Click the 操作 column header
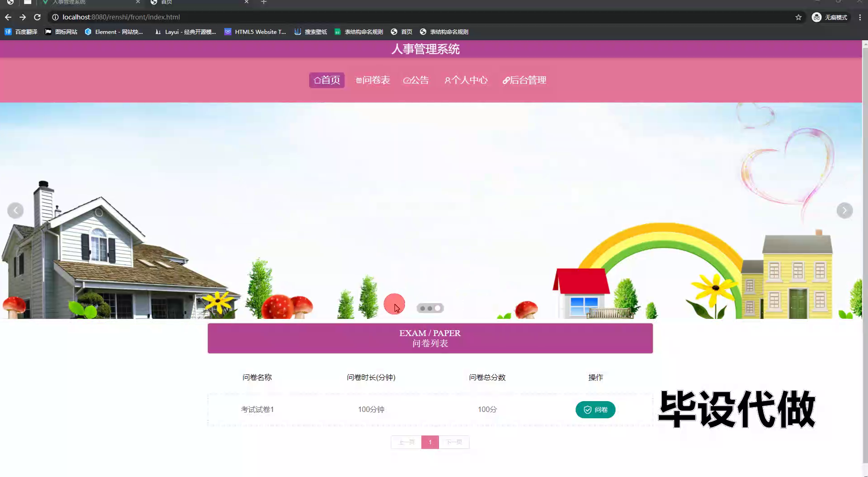Viewport: 868px width, 477px height. pyautogui.click(x=595, y=377)
